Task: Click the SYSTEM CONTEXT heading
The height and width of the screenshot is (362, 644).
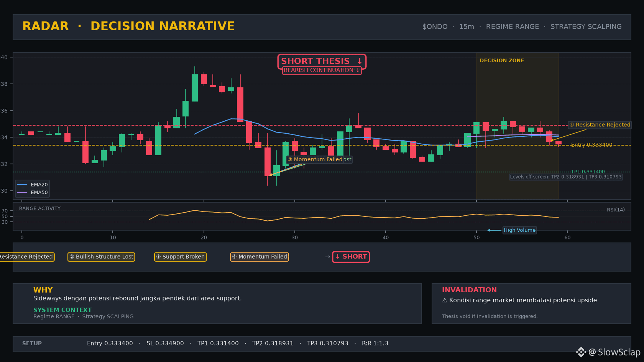Action: point(62,310)
